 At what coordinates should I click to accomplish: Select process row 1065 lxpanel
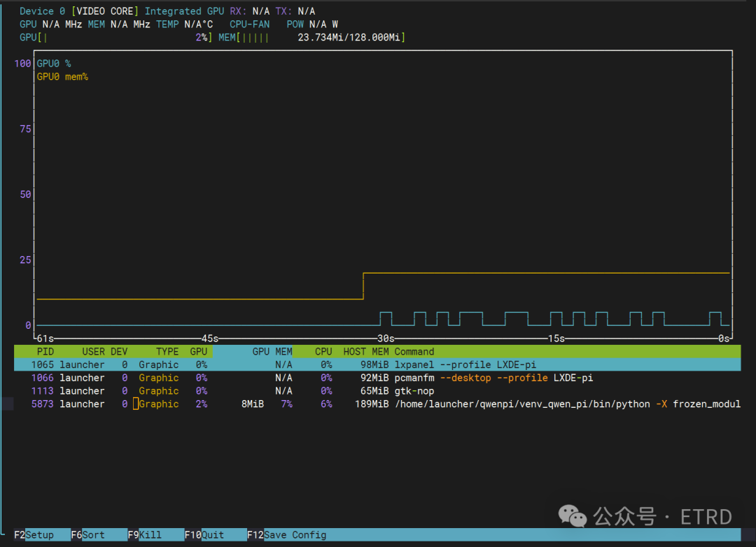click(377, 365)
